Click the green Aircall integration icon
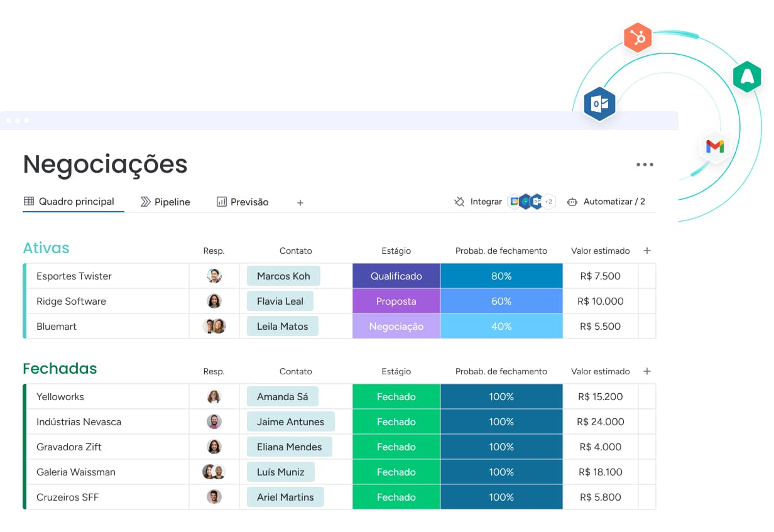The height and width of the screenshot is (532, 774). click(x=747, y=76)
